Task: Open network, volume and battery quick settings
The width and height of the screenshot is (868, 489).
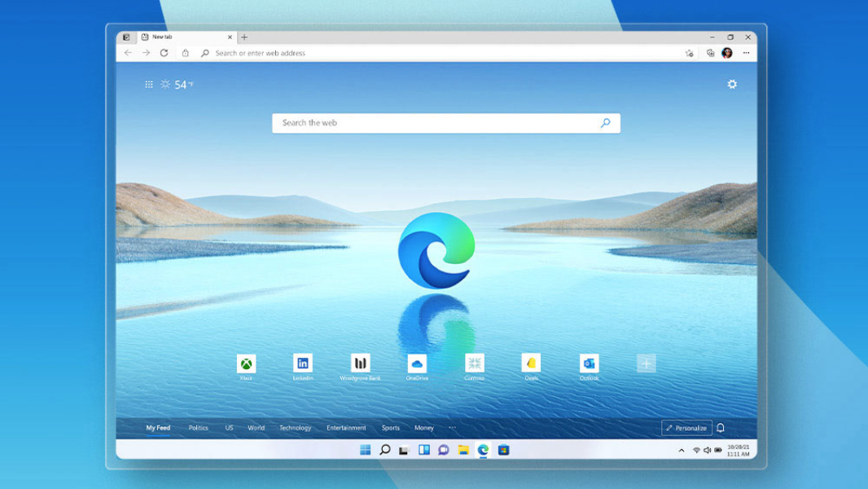Action: [707, 450]
